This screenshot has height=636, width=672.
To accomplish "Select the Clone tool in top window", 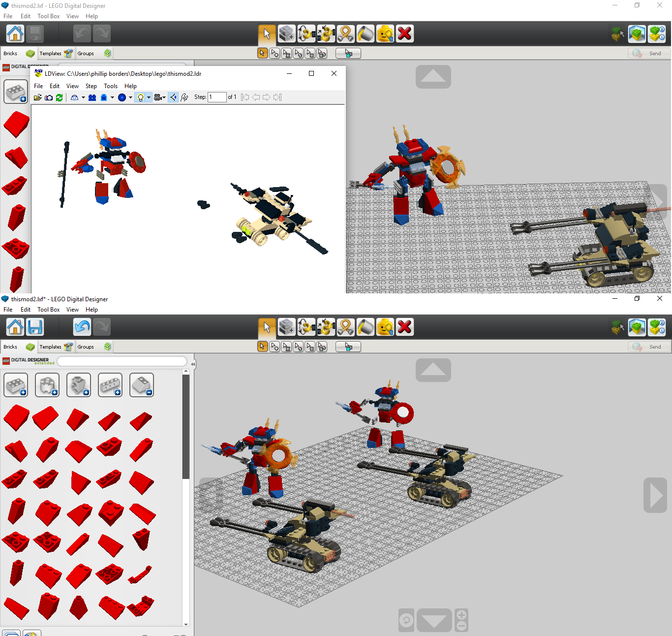I will coord(287,33).
